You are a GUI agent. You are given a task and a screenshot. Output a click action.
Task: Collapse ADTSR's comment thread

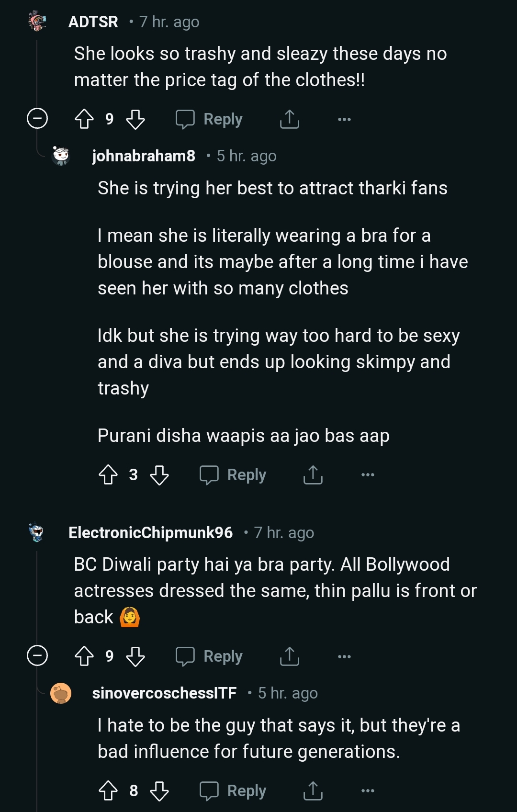[x=37, y=119]
